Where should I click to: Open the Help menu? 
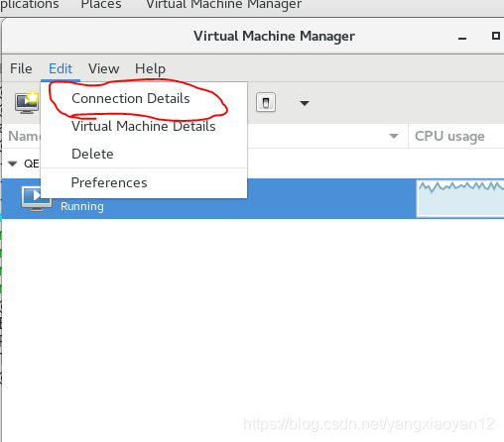(150, 68)
